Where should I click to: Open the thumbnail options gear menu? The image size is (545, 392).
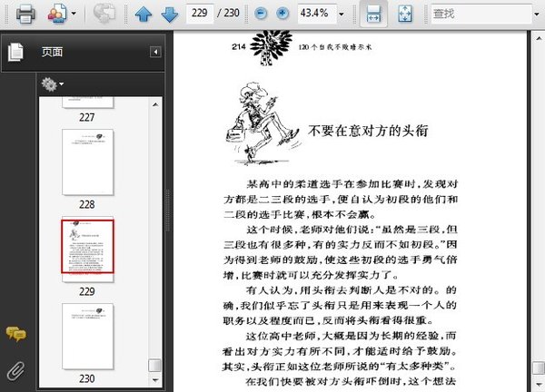click(x=52, y=84)
